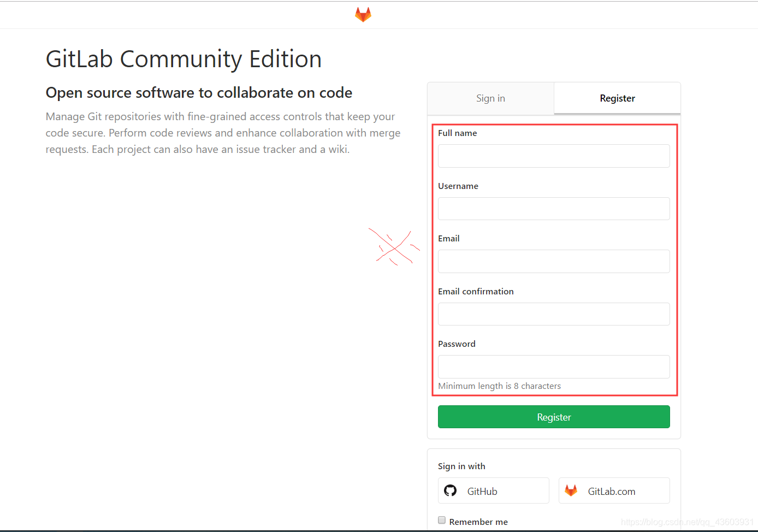Click the Email confirmation field
Viewport: 758px width, 532px height.
[554, 314]
